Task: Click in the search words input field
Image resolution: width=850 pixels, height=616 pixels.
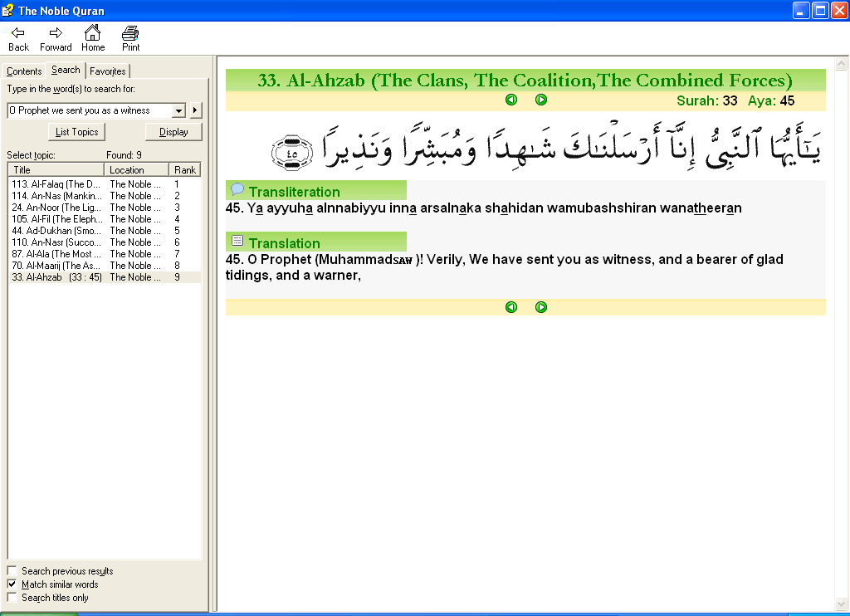Action: click(90, 110)
